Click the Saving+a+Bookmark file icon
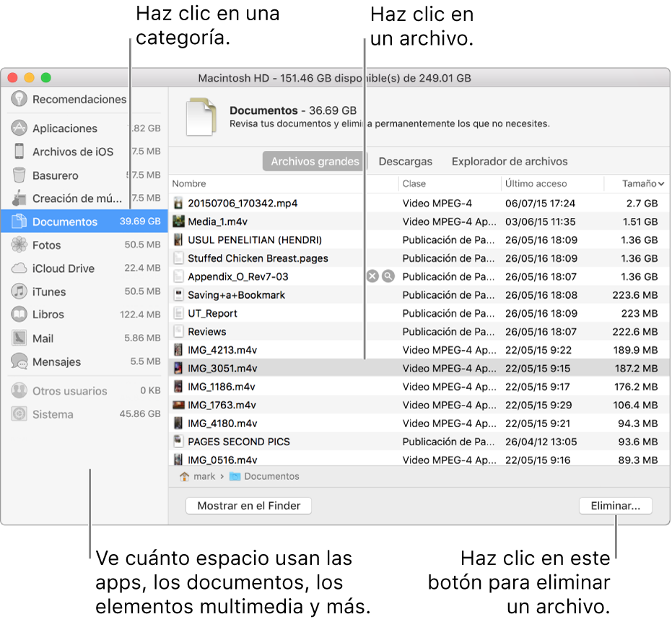Screen dimensions: 672x622 coord(178,294)
